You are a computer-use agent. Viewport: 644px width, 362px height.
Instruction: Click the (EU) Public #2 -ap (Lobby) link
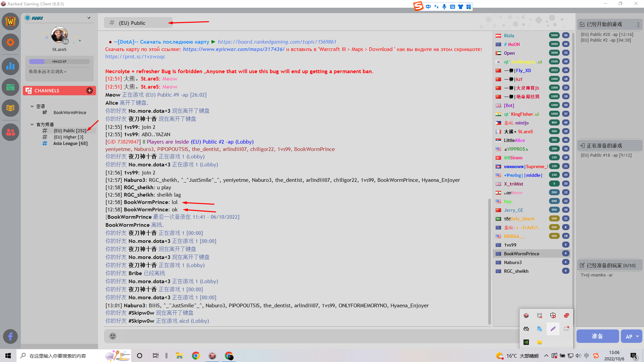tap(222, 142)
